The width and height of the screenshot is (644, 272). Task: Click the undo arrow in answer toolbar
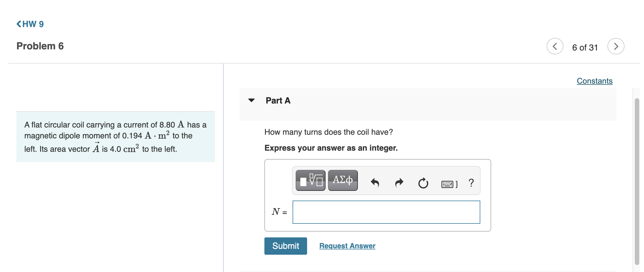[375, 183]
